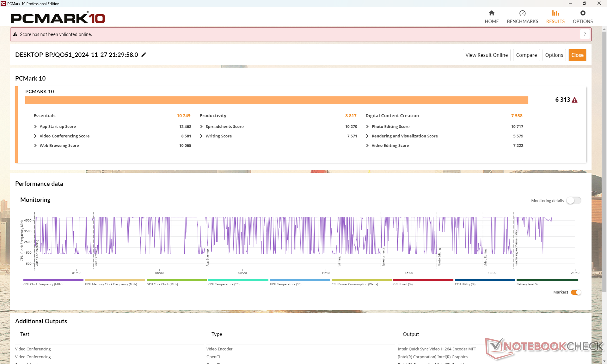Expand App Start-up Score details
Screen dimensions: 607x364
click(x=35, y=126)
